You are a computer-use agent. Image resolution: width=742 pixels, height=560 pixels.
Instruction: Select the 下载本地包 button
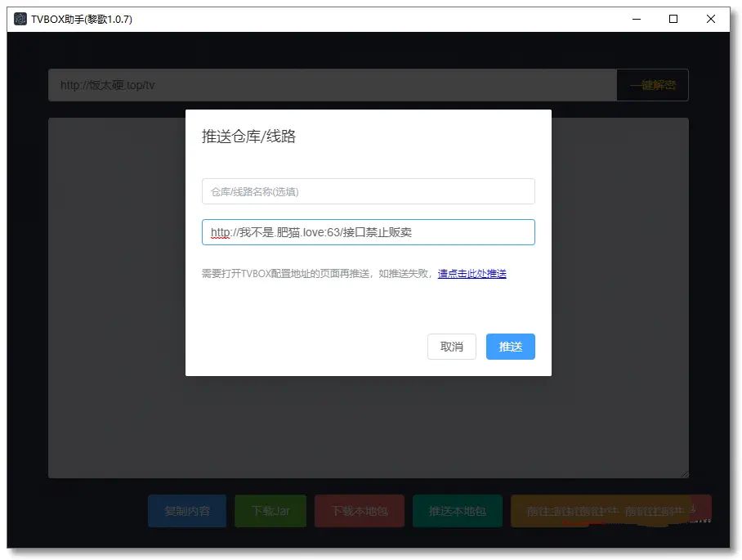tap(360, 511)
